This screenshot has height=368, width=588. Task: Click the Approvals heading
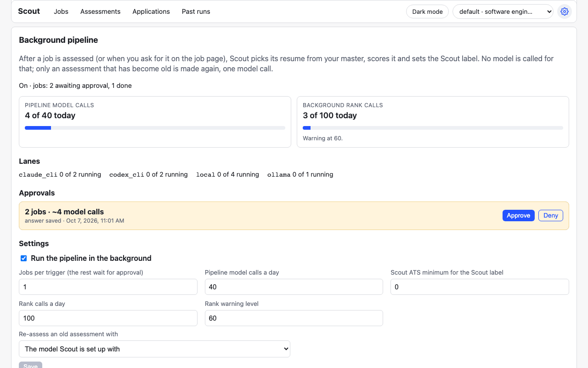point(37,193)
